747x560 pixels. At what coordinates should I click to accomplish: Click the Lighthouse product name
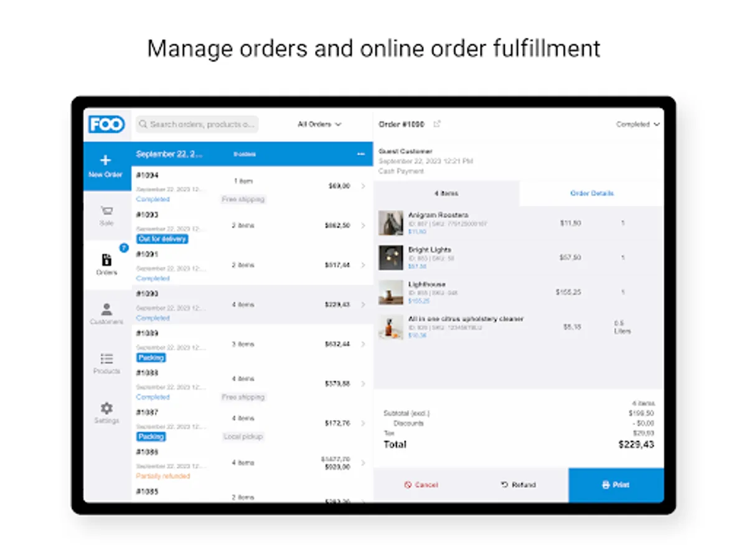pyautogui.click(x=426, y=284)
